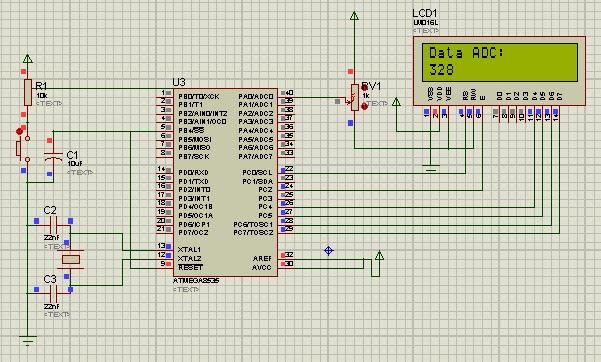Select the crystal oscillator between C2 and C3
The width and height of the screenshot is (601, 362).
71,260
